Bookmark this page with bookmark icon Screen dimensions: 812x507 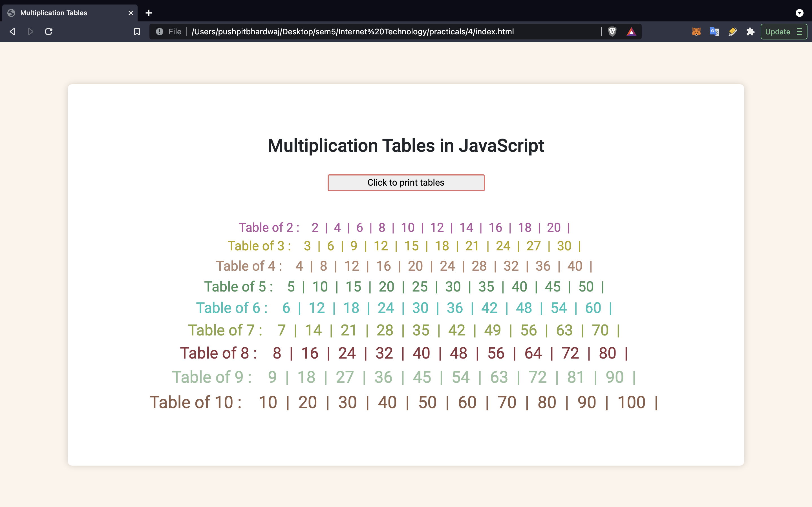coord(137,32)
